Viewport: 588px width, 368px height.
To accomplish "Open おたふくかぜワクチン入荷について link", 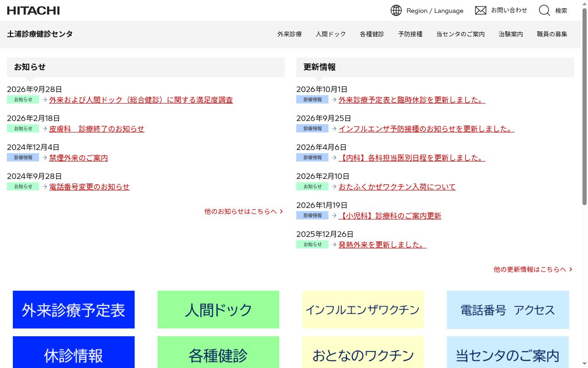I will pyautogui.click(x=397, y=187).
